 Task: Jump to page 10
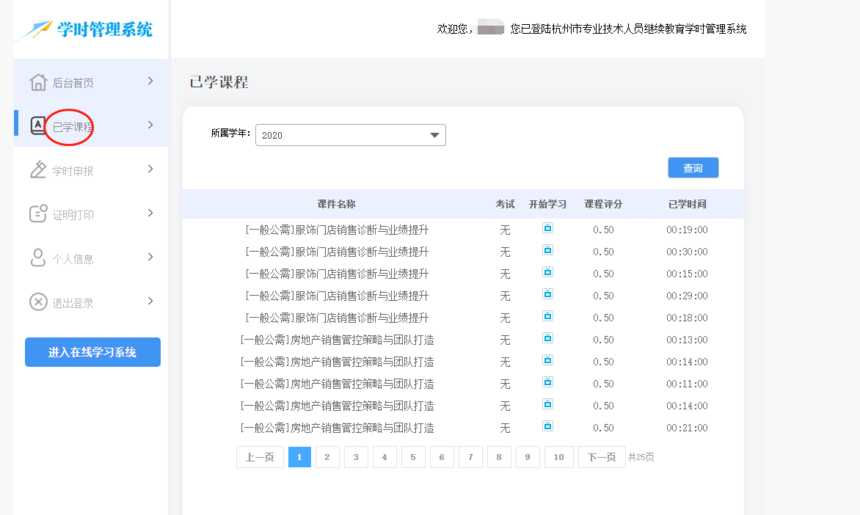pos(559,457)
